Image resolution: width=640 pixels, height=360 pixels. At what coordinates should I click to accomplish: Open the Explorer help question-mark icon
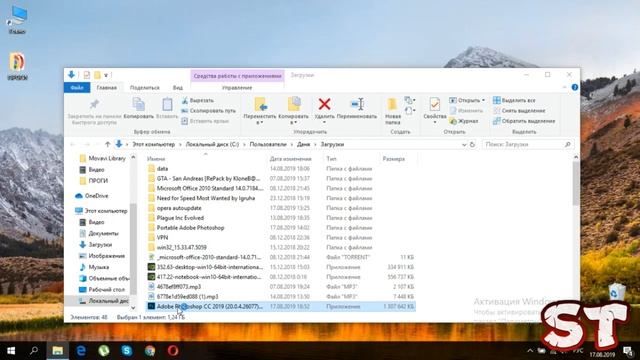(575, 87)
